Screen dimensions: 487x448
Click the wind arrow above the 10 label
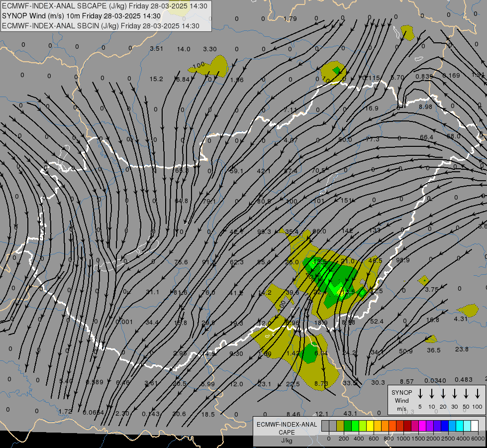pyautogui.click(x=432, y=393)
